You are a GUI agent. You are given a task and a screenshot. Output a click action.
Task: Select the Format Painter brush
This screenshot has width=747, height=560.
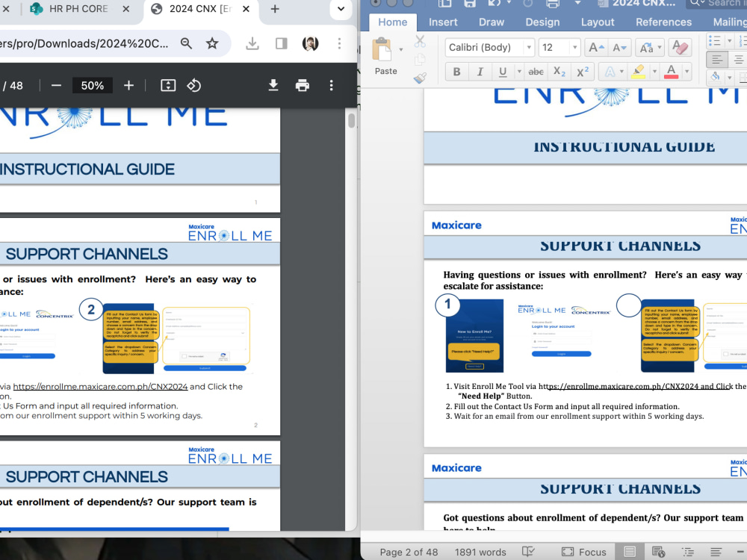(420, 78)
